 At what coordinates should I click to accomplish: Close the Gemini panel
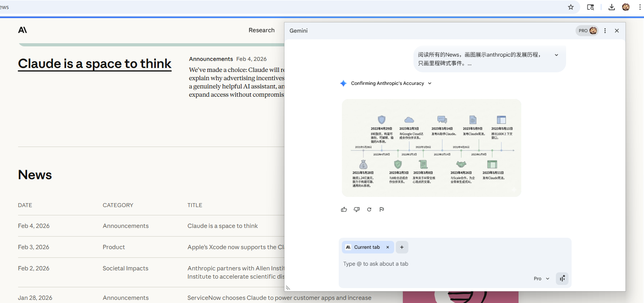click(x=617, y=31)
